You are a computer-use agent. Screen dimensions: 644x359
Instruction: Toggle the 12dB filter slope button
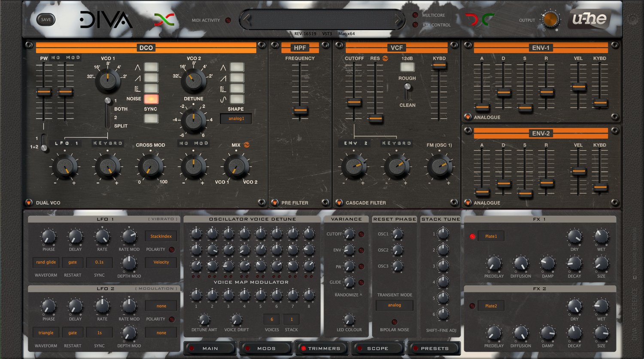click(x=407, y=67)
